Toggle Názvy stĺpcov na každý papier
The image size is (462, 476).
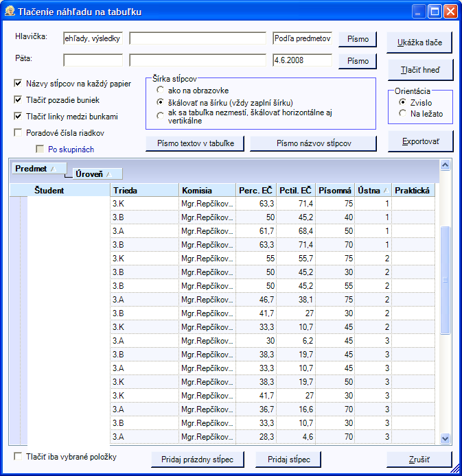tap(18, 83)
